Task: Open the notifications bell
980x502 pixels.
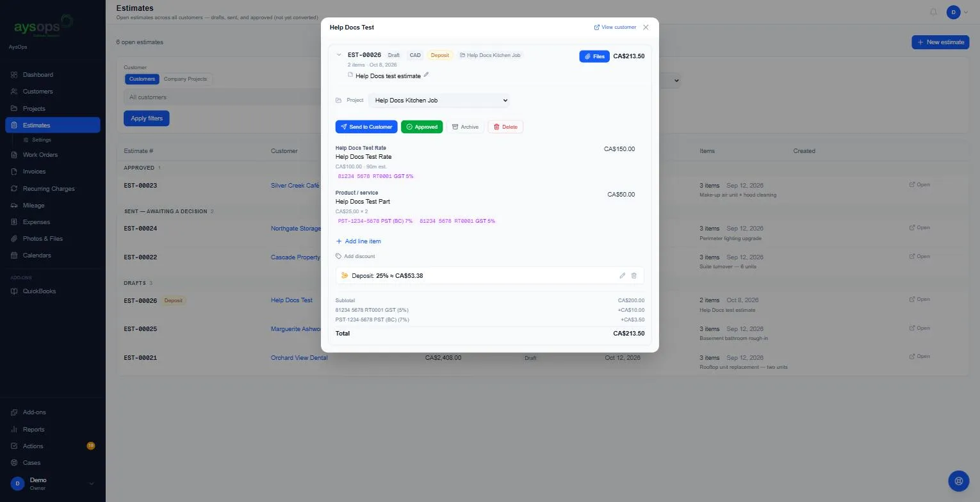Action: tap(933, 12)
